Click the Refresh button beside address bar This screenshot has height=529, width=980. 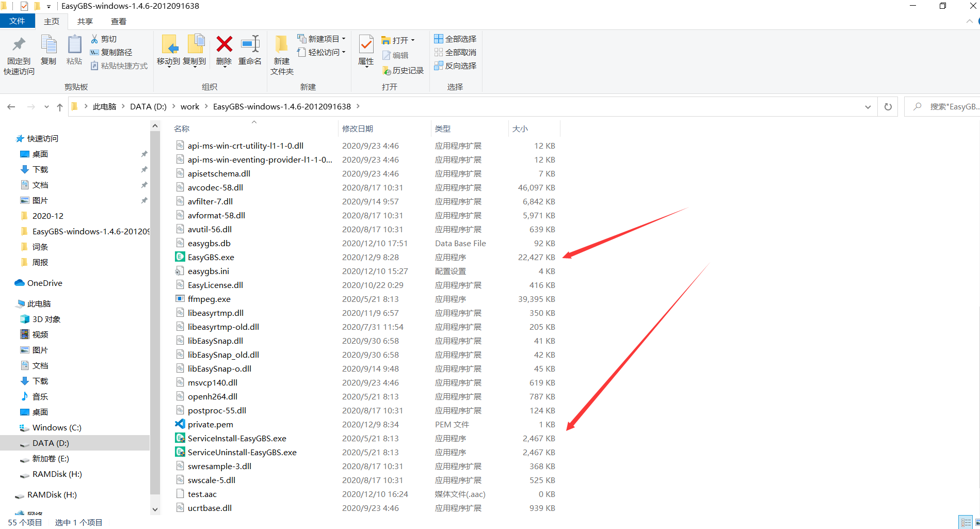tap(888, 107)
